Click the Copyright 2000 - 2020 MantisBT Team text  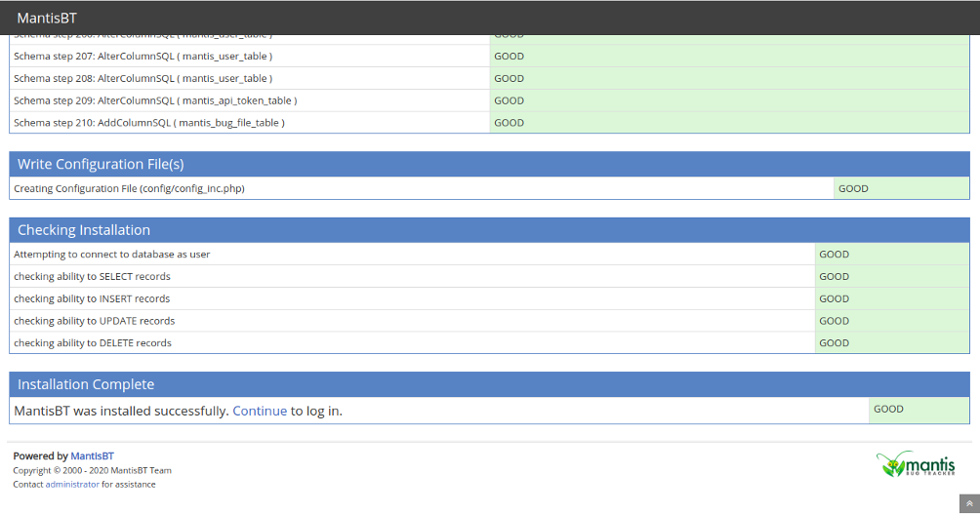pos(92,470)
